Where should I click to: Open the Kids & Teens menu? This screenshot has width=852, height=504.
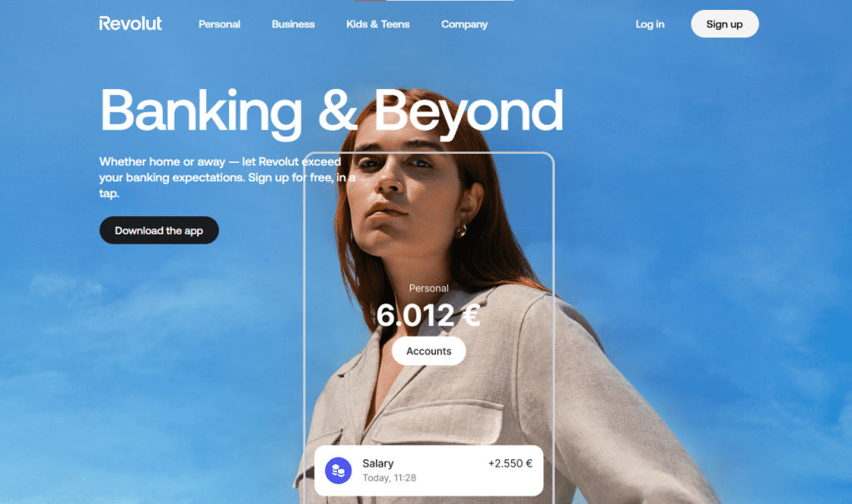pos(378,24)
